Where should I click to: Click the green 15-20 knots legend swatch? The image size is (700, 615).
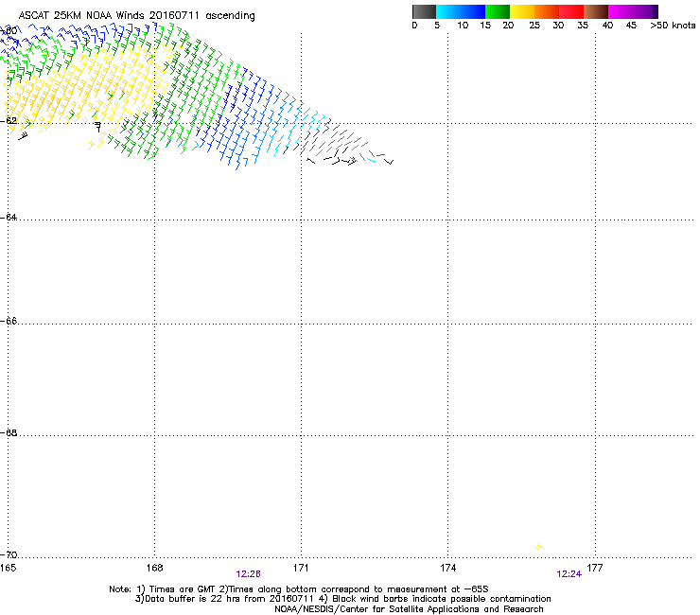pyautogui.click(x=498, y=11)
